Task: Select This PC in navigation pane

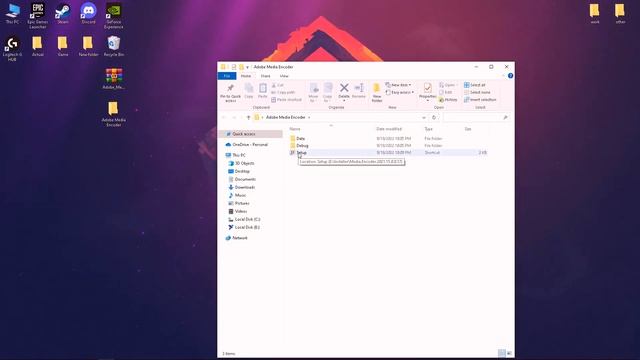Action: [x=239, y=155]
